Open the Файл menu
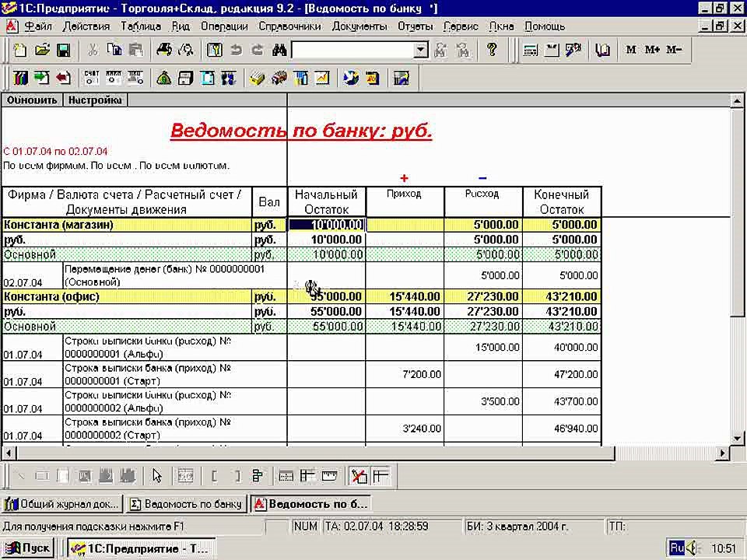This screenshot has height=560, width=747. point(38,26)
